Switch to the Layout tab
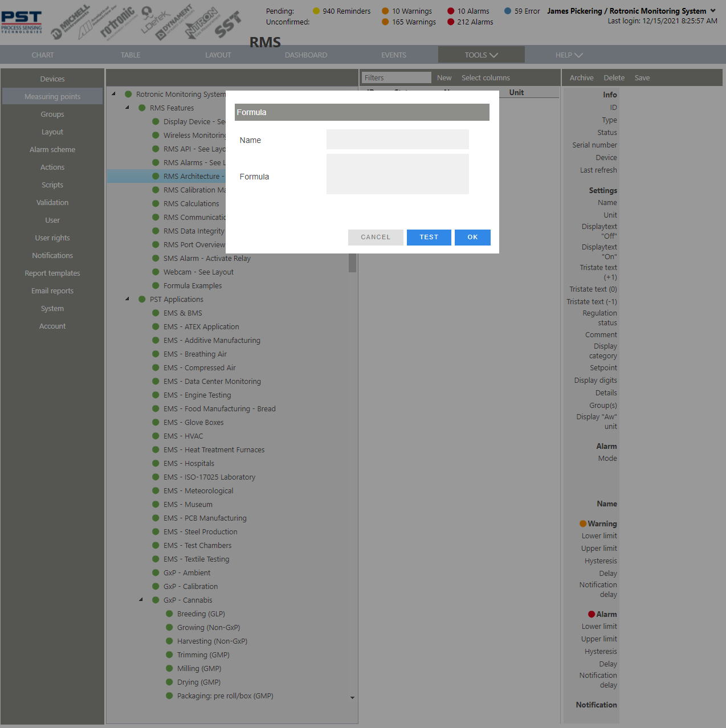Viewport: 726px width, 728px height. tap(218, 55)
